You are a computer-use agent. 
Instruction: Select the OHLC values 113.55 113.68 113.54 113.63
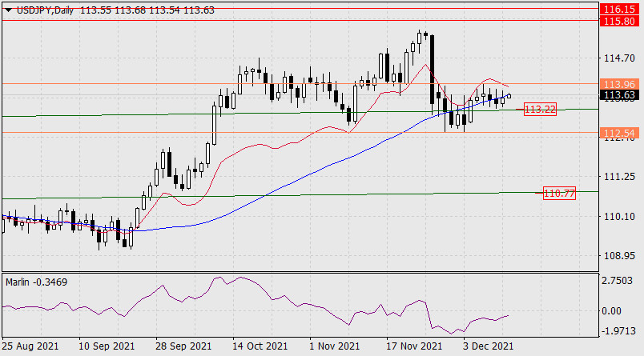tap(147, 10)
